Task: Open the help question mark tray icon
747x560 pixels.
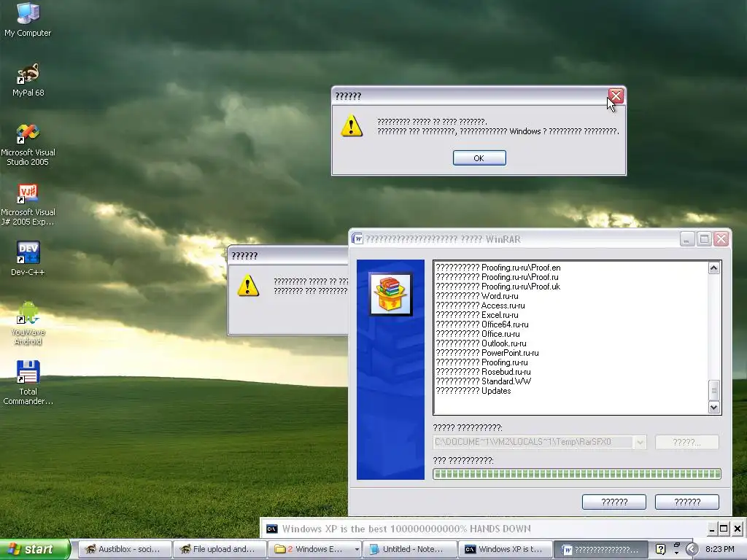Action: tap(660, 549)
